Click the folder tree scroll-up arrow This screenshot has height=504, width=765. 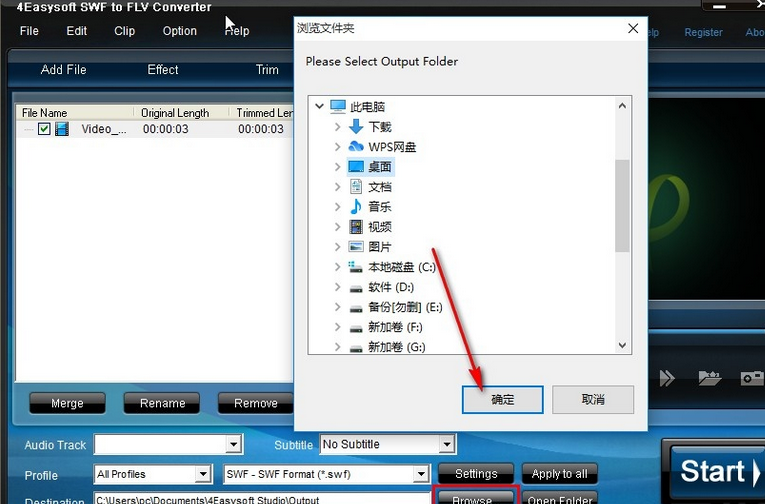click(x=622, y=105)
